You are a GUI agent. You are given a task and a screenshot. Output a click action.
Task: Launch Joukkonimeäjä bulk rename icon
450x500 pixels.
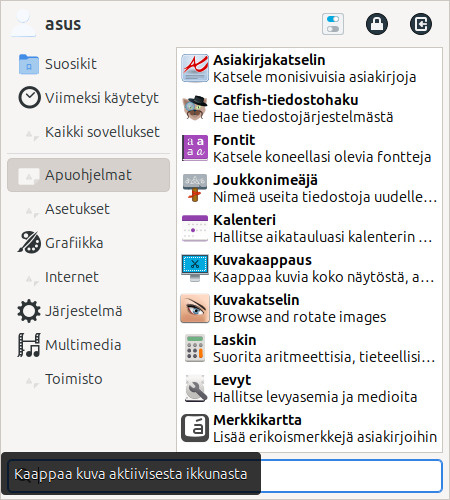point(195,188)
